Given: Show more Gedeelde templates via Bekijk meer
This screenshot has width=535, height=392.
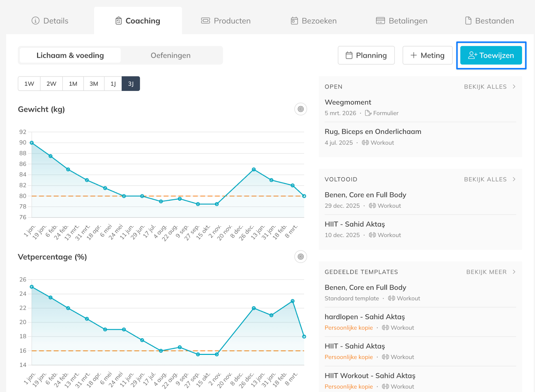Looking at the screenshot, I should click(490, 272).
